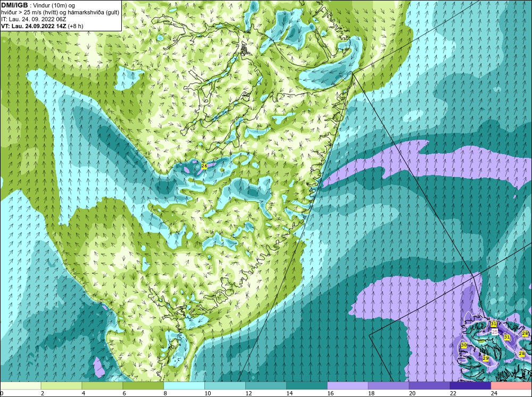Click the 'IT: Lau. 24. 09. 2022 06Z' line
This screenshot has width=532, height=397.
click(34, 19)
